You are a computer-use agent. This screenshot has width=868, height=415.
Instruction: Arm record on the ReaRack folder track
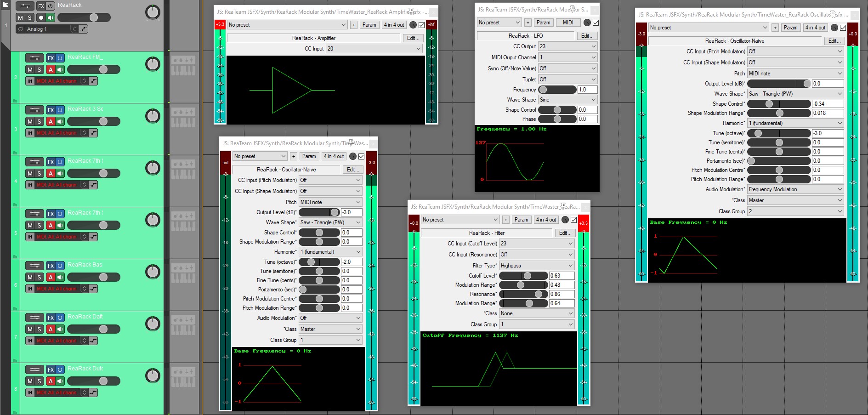click(x=41, y=17)
